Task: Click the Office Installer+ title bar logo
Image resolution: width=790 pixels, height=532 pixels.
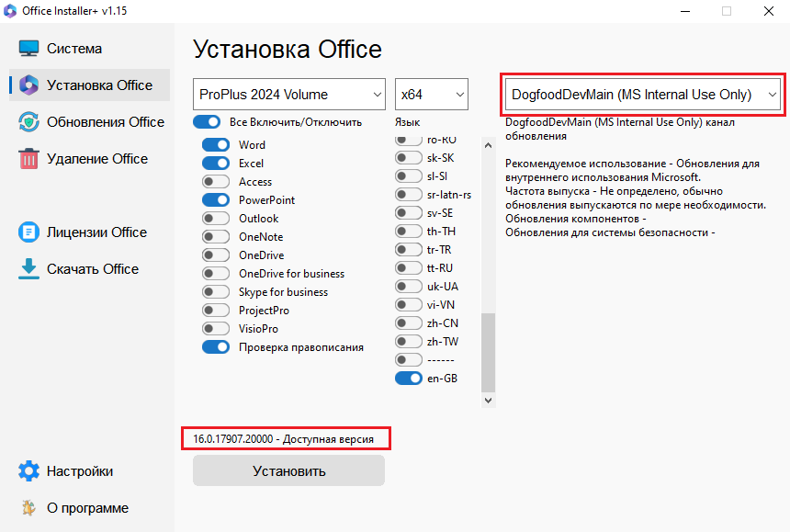Action: pyautogui.click(x=9, y=11)
